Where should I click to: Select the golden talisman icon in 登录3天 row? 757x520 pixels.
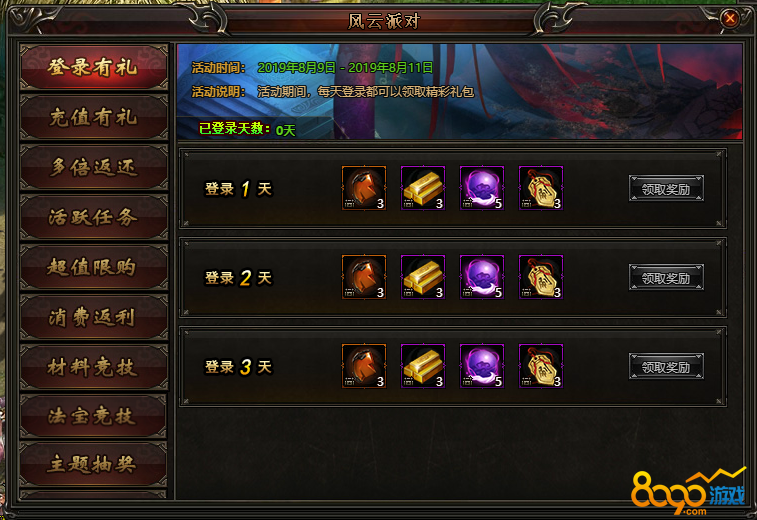(x=541, y=366)
